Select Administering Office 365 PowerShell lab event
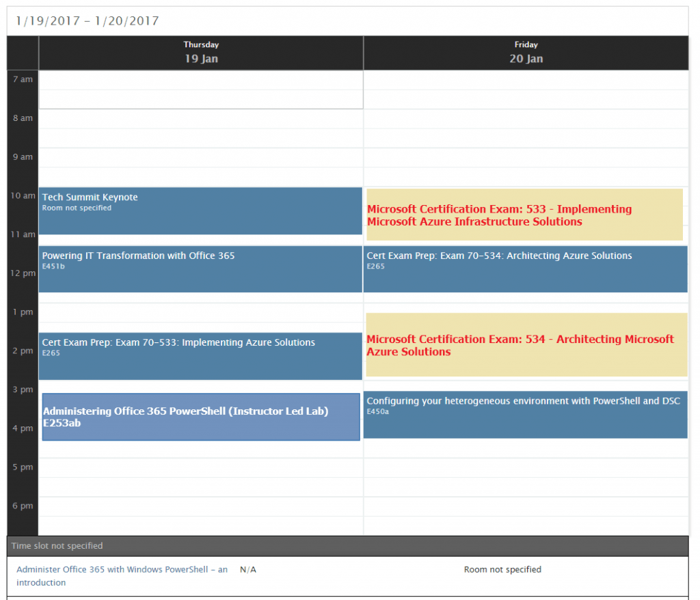 [x=200, y=417]
